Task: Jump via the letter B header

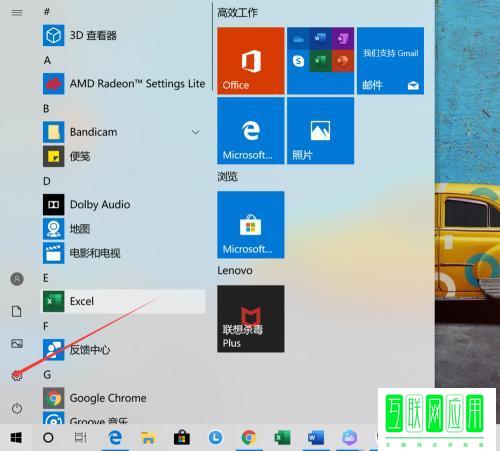Action: pyautogui.click(x=46, y=109)
